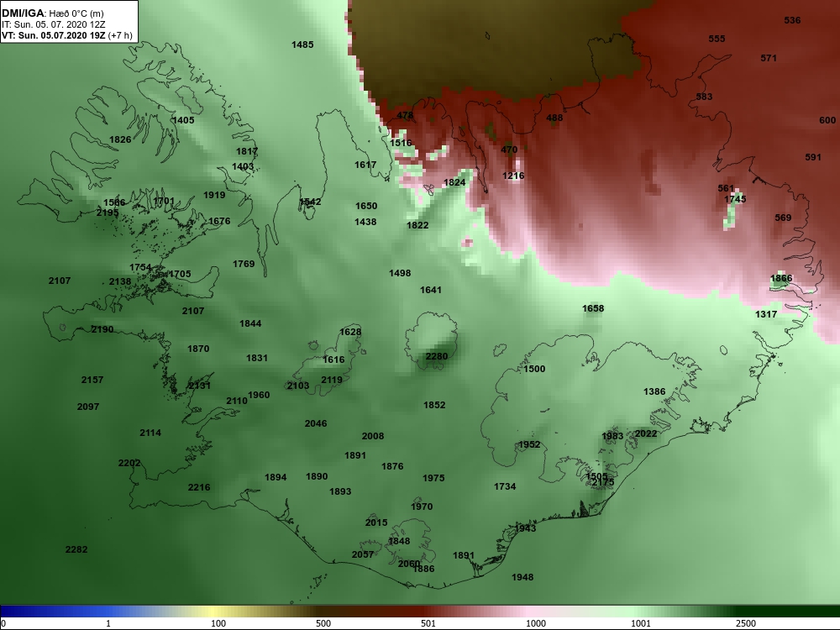The height and width of the screenshot is (630, 840).
Task: Select the 591 height label
Action: 813,157
